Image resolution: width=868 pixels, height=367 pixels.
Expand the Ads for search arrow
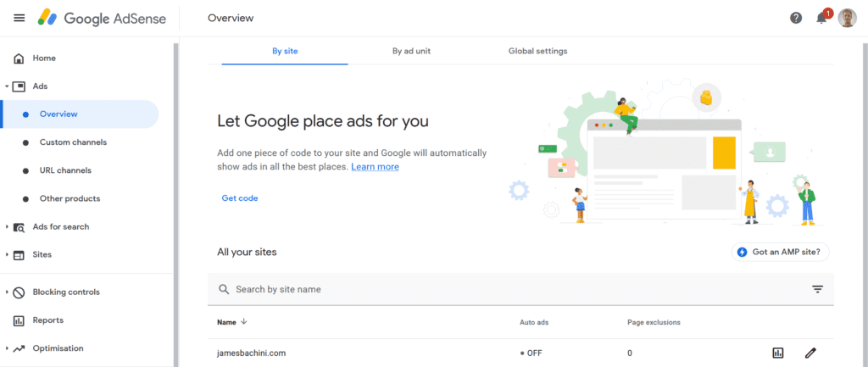6,227
